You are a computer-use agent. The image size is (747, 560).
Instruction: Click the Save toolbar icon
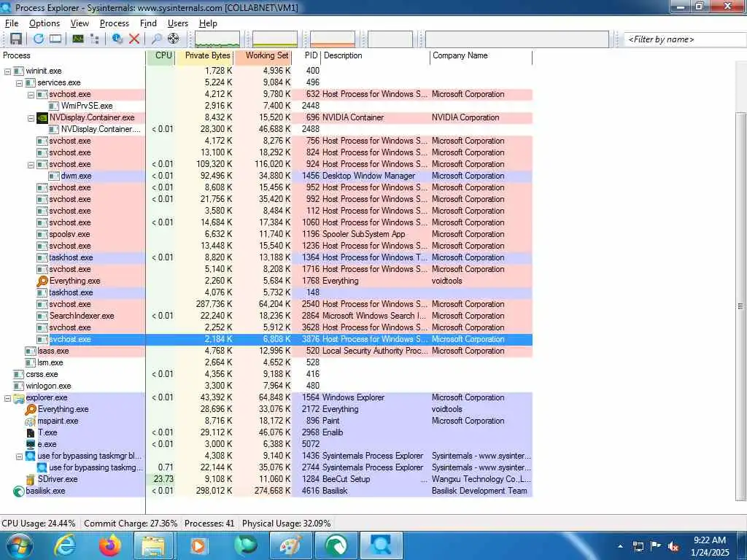(x=16, y=39)
